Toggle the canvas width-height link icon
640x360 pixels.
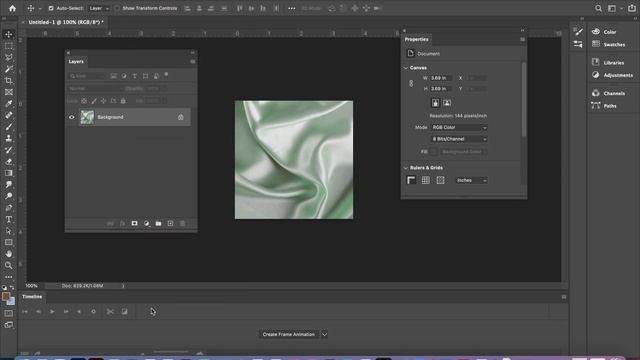tap(411, 83)
